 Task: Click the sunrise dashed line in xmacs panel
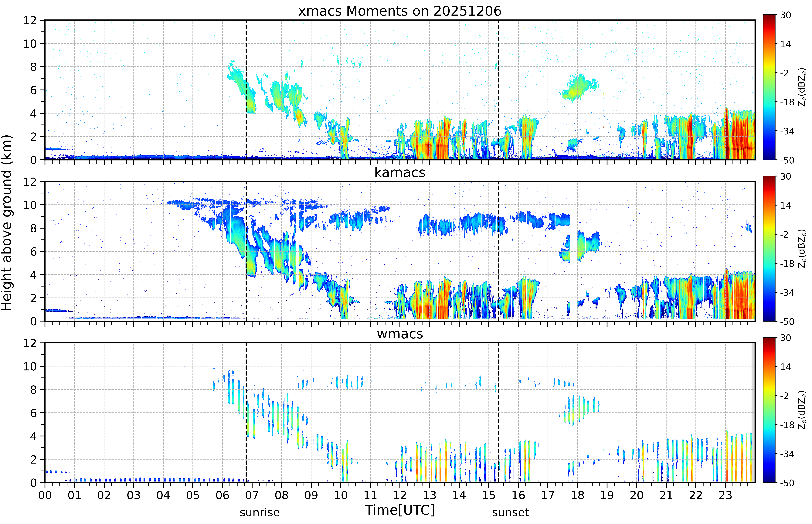[246, 90]
